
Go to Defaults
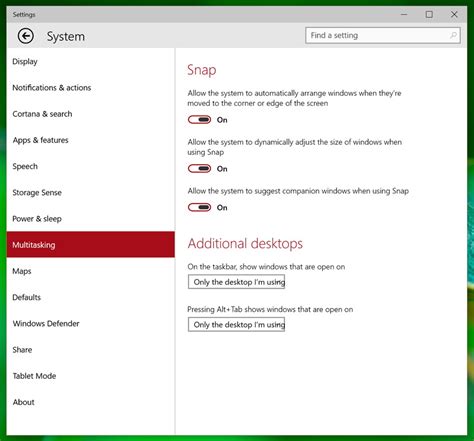pos(90,297)
